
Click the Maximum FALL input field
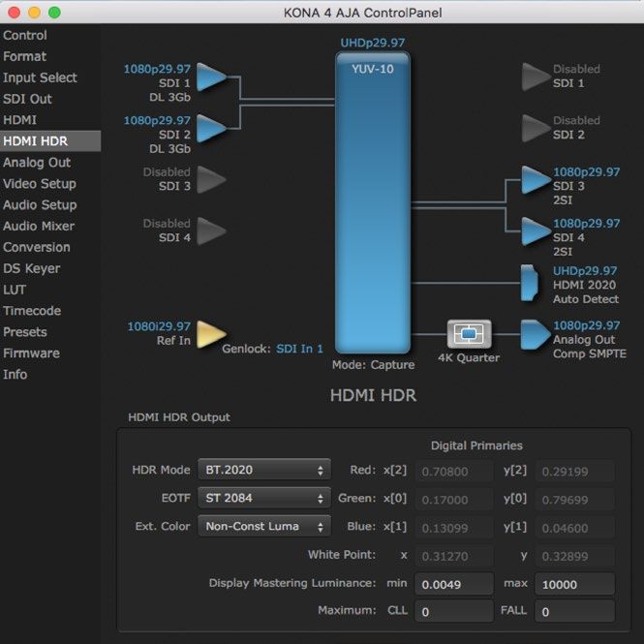click(574, 611)
